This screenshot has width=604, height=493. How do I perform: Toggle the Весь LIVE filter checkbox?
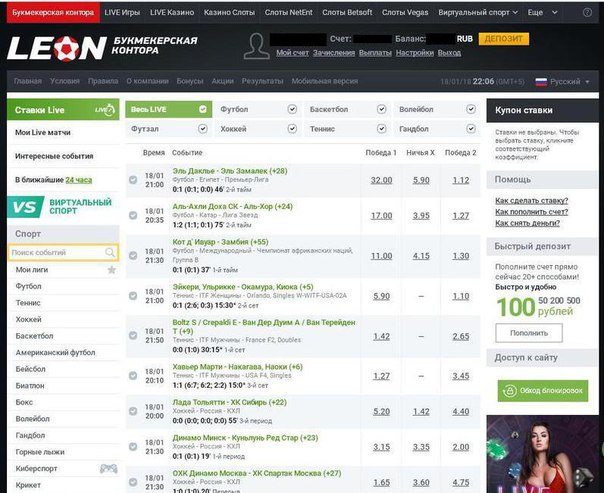point(203,109)
